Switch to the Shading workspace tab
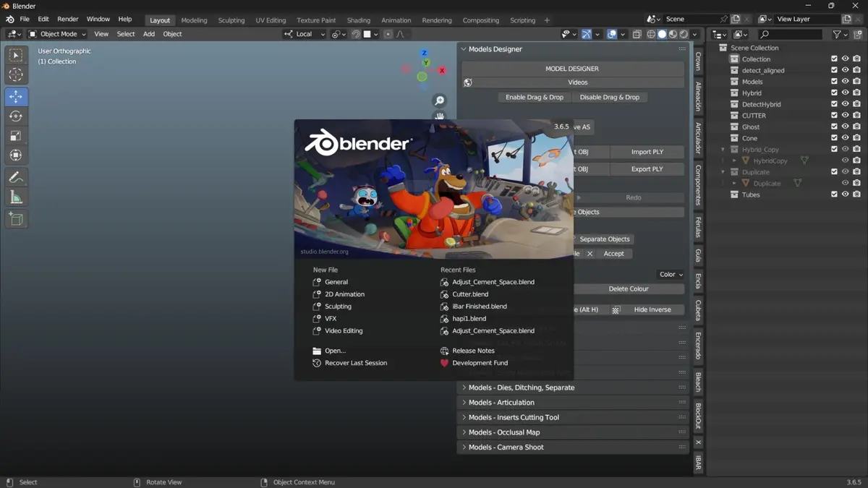 (x=358, y=20)
